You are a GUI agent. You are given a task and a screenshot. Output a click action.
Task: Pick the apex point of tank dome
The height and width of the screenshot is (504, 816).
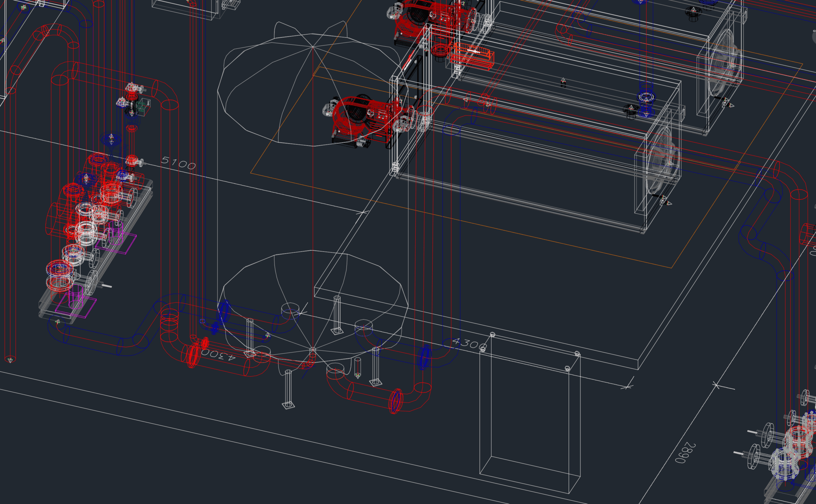click(x=313, y=47)
